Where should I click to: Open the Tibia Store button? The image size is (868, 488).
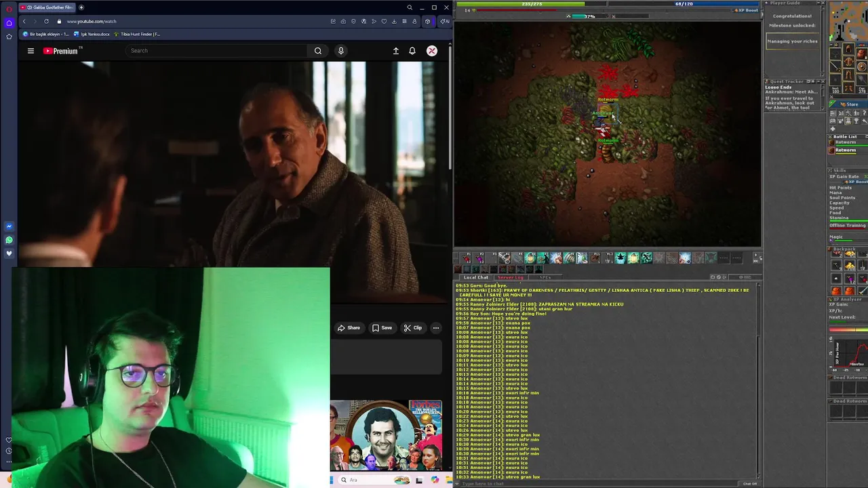tap(848, 104)
